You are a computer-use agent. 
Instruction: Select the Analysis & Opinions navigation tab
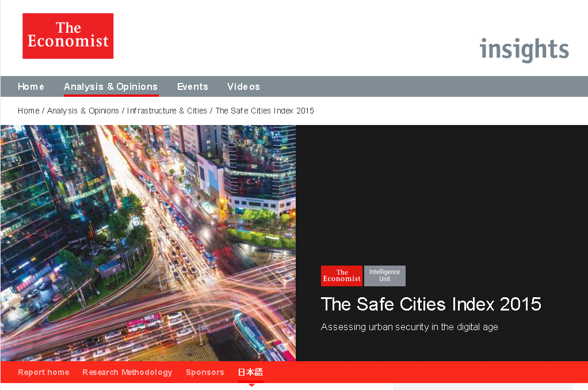(x=111, y=86)
